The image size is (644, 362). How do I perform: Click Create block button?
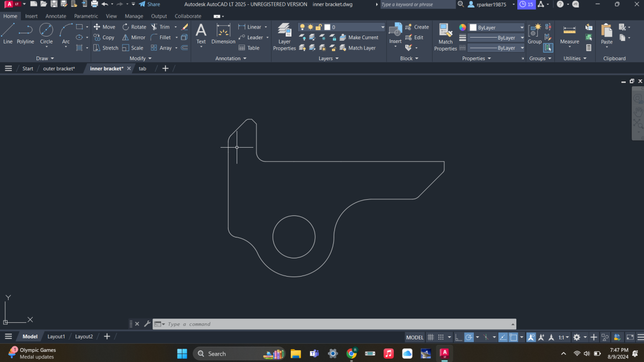tap(417, 27)
